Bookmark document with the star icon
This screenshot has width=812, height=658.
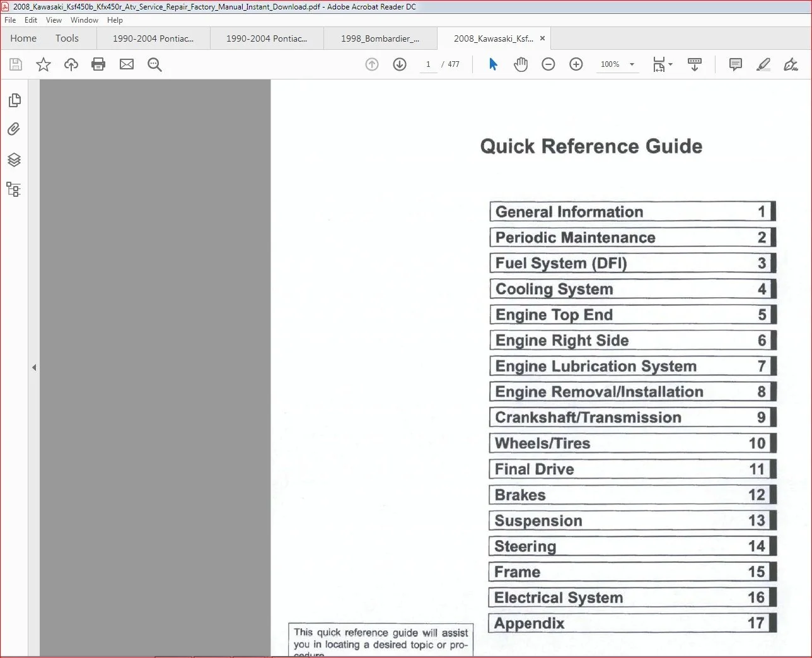(43, 64)
